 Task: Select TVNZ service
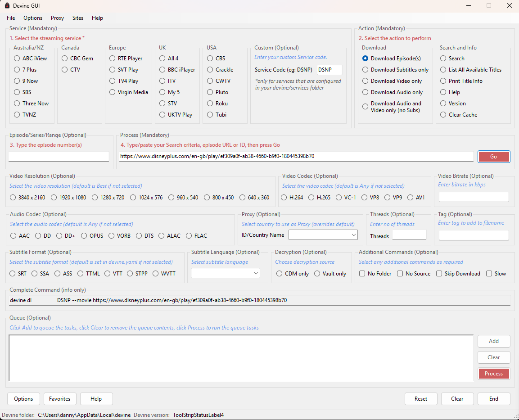(x=25, y=114)
